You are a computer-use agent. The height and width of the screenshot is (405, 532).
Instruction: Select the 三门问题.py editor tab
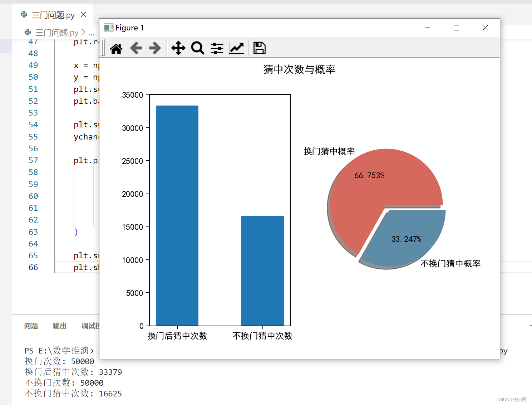tap(54, 15)
